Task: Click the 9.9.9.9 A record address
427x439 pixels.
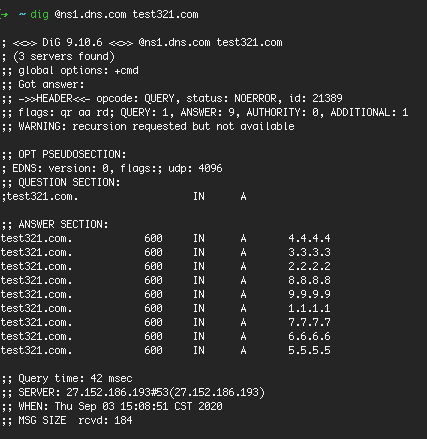Action: click(x=309, y=294)
